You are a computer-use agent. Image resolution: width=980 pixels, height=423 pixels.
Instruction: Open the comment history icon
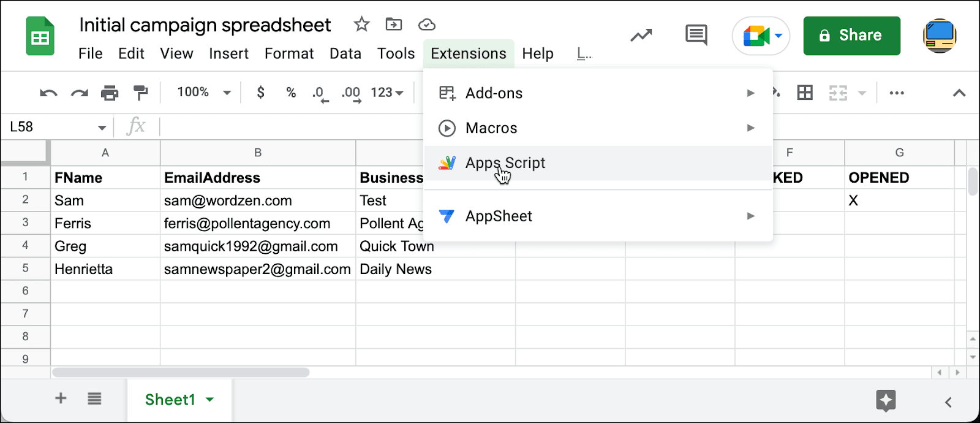696,35
